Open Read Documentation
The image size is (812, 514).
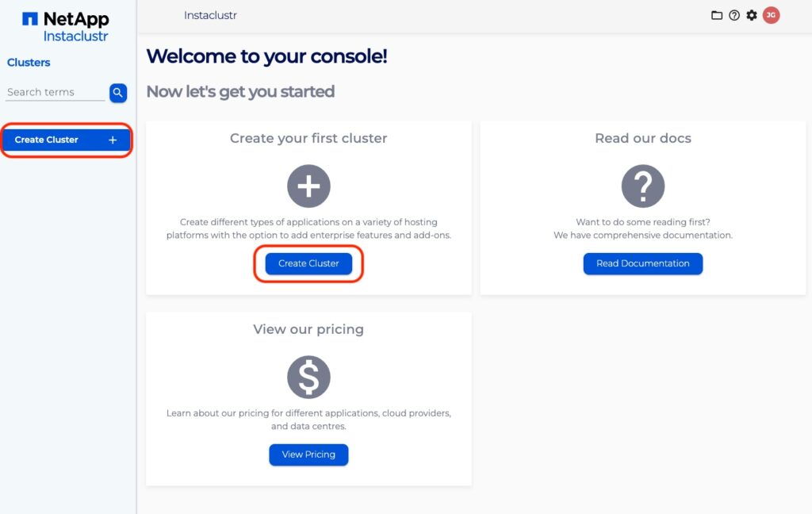[642, 263]
